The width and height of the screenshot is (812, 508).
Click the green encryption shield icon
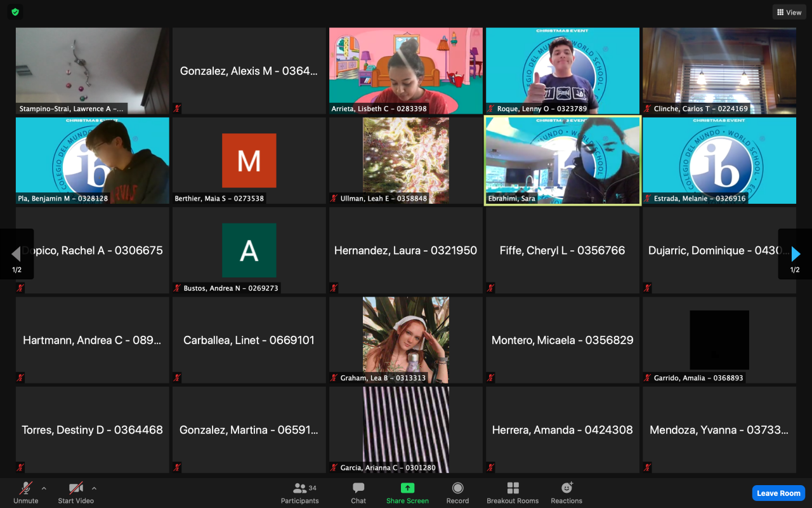tap(15, 11)
